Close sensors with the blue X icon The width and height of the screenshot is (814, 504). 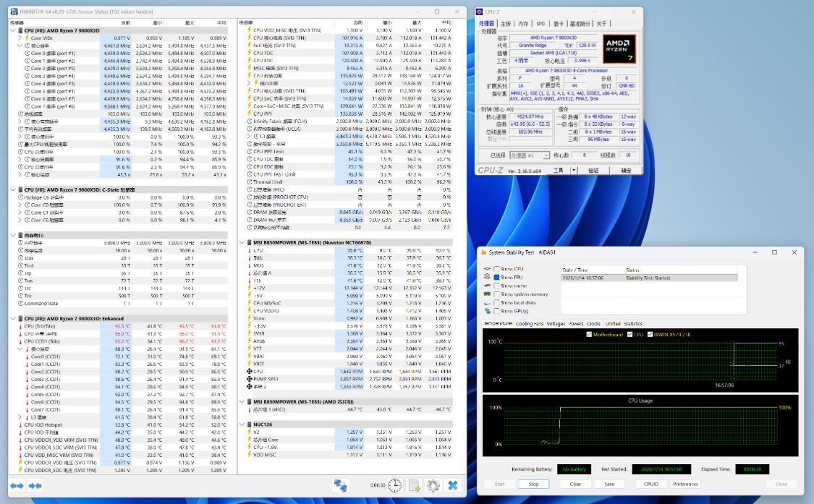click(453, 485)
